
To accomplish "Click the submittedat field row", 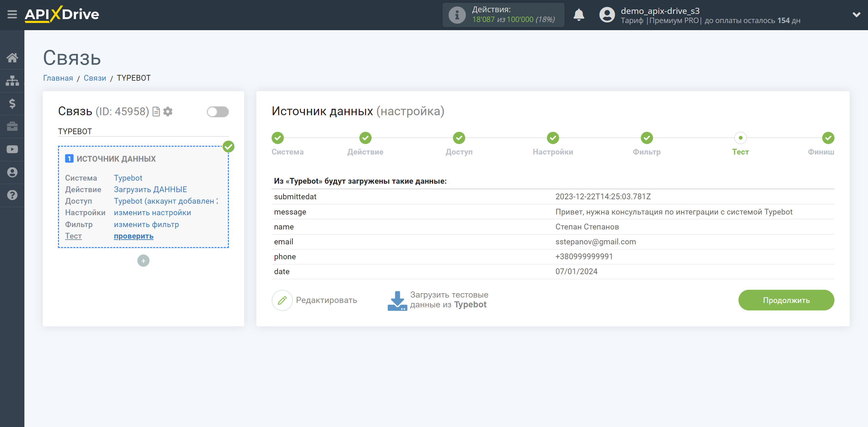I will pyautogui.click(x=553, y=197).
